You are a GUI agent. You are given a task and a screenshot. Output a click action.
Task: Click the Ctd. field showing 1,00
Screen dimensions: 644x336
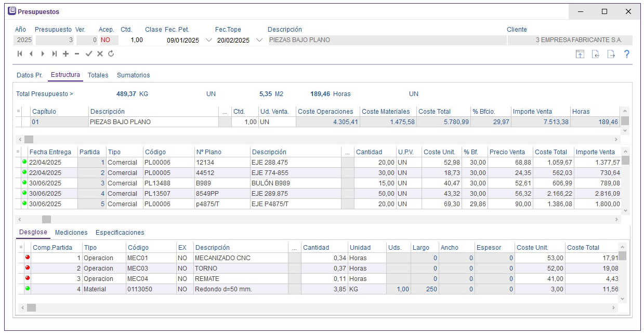[136, 40]
